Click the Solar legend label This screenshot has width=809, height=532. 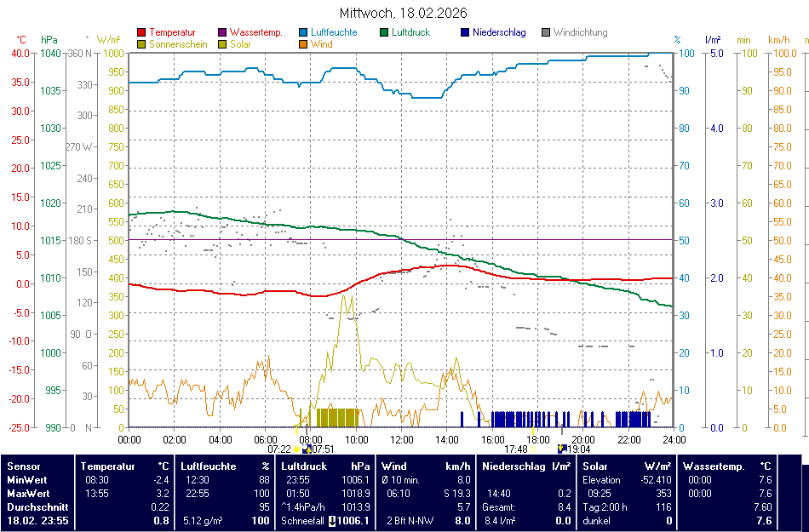(x=240, y=44)
